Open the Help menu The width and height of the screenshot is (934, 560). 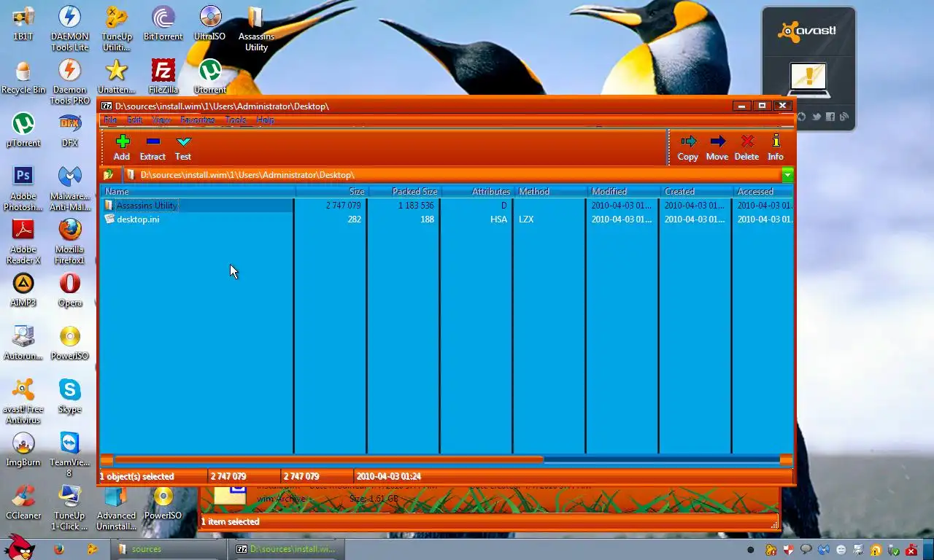266,120
